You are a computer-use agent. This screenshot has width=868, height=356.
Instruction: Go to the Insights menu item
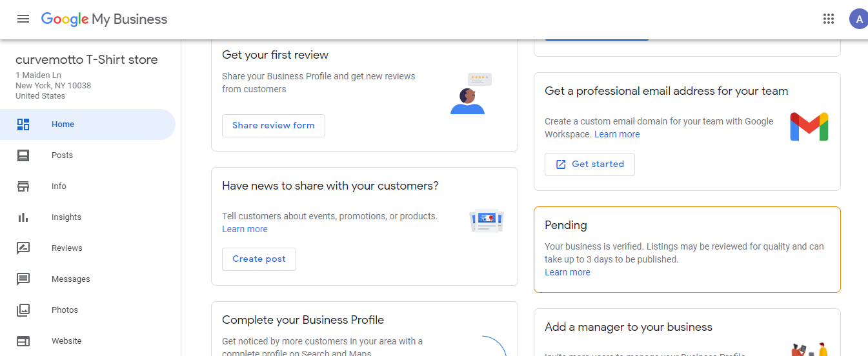point(66,217)
